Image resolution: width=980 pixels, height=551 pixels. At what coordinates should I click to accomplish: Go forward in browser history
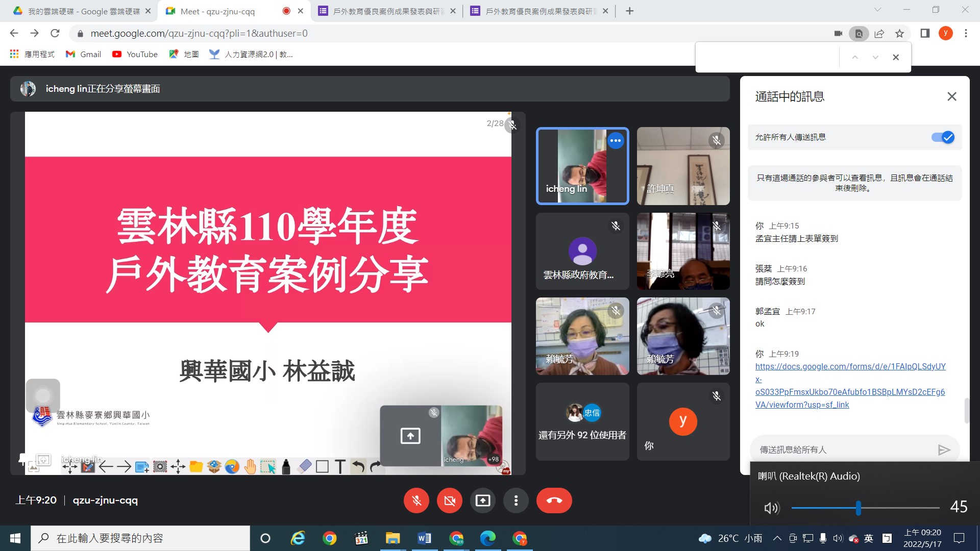[34, 33]
